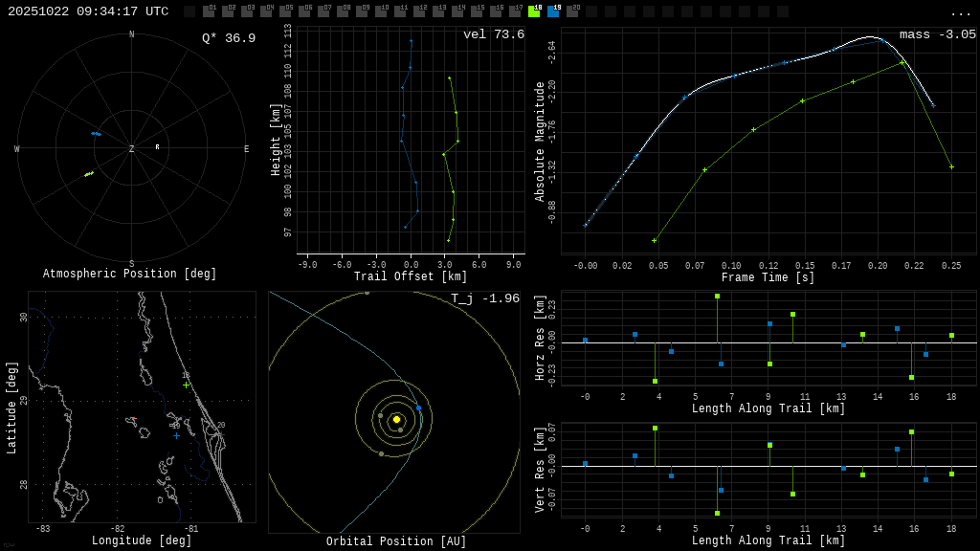This screenshot has width=980, height=551.
Task: Select station square 10 in top bar
Action: [x=381, y=11]
